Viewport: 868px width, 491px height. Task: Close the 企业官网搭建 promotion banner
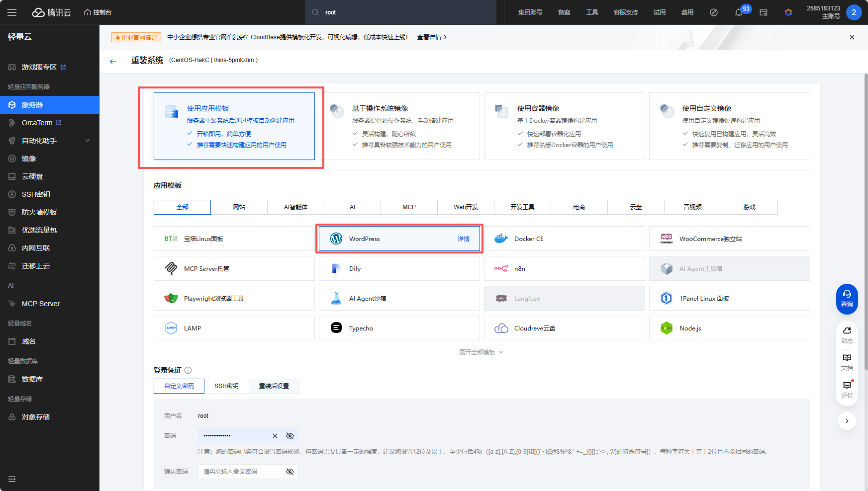[x=852, y=37]
